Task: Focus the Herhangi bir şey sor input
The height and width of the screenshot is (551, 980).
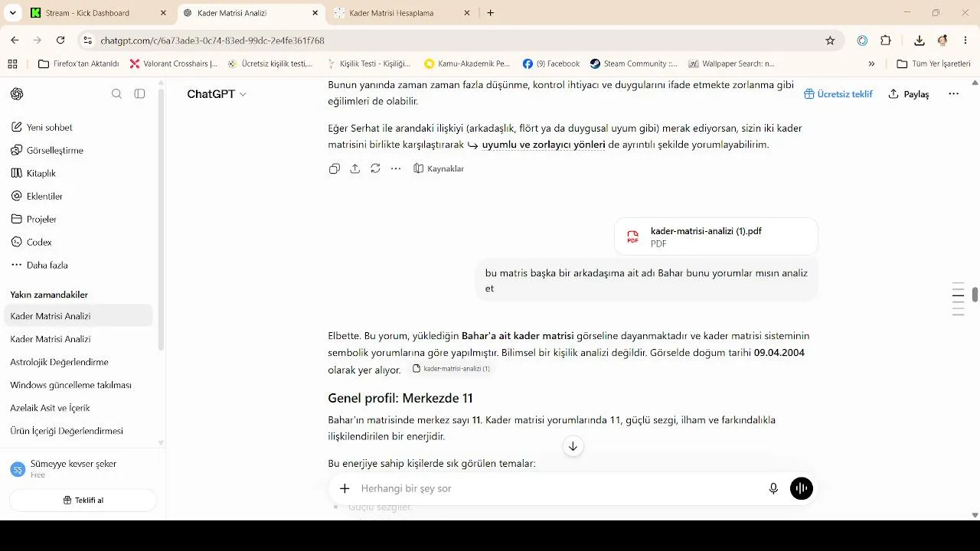Action: point(559,488)
